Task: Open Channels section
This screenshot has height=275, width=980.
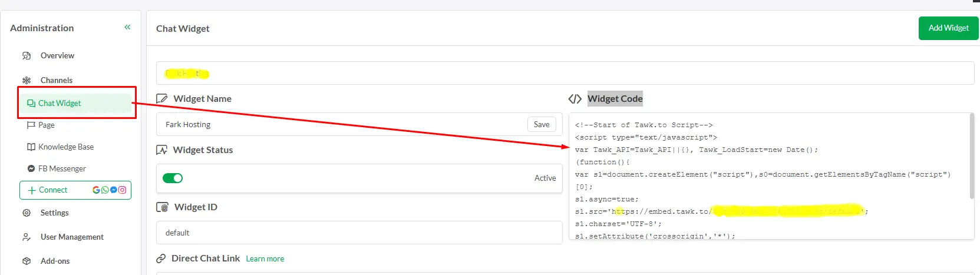Action: [x=57, y=80]
